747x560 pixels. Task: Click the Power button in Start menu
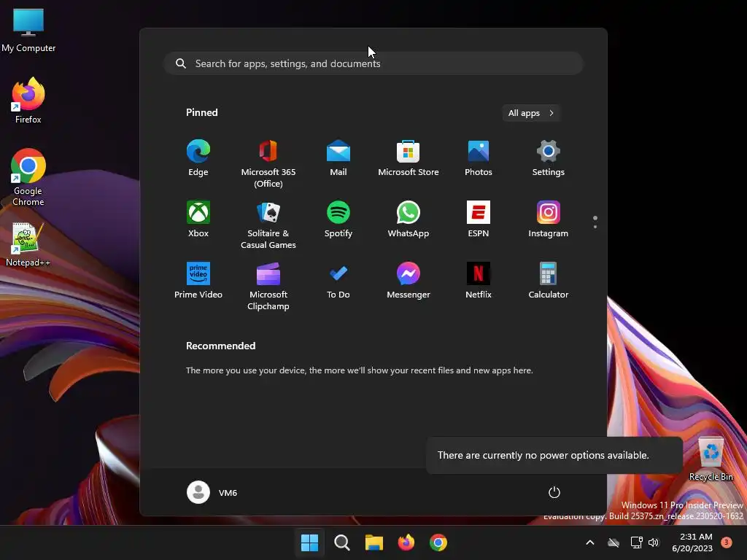(554, 492)
